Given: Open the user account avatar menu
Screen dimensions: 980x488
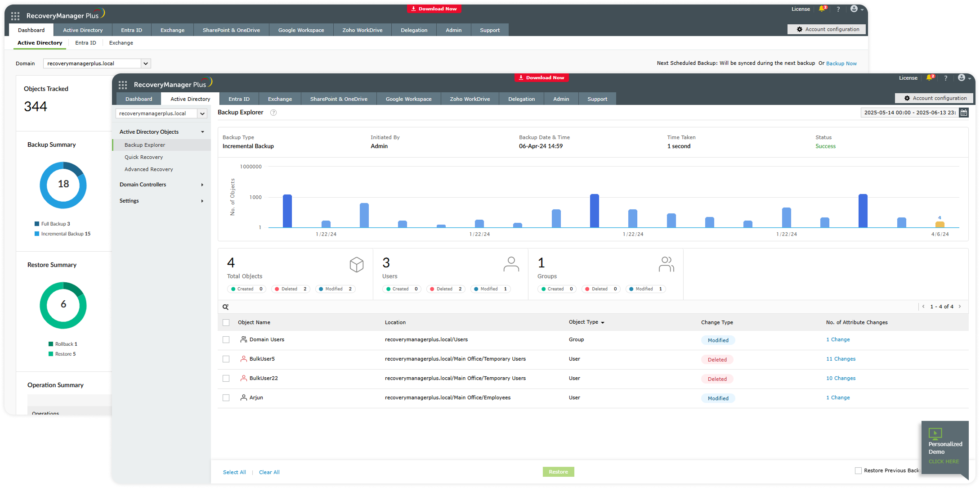Looking at the screenshot, I should click(x=961, y=78).
